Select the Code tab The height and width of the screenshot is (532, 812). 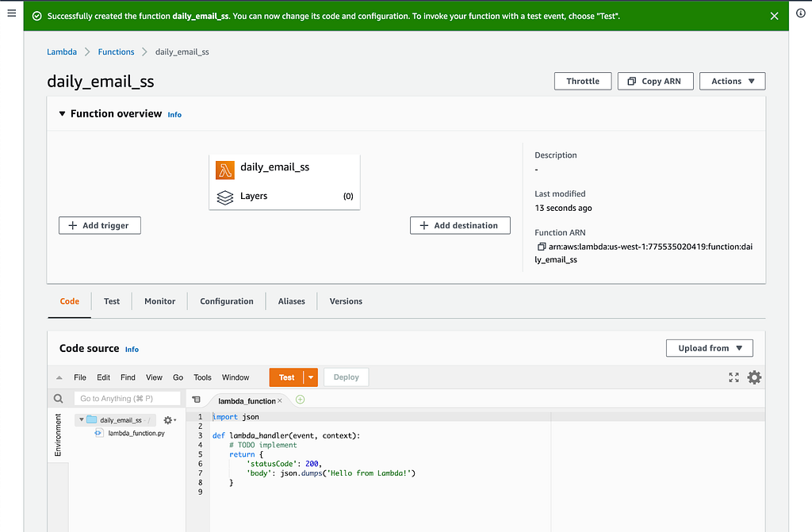tap(70, 301)
